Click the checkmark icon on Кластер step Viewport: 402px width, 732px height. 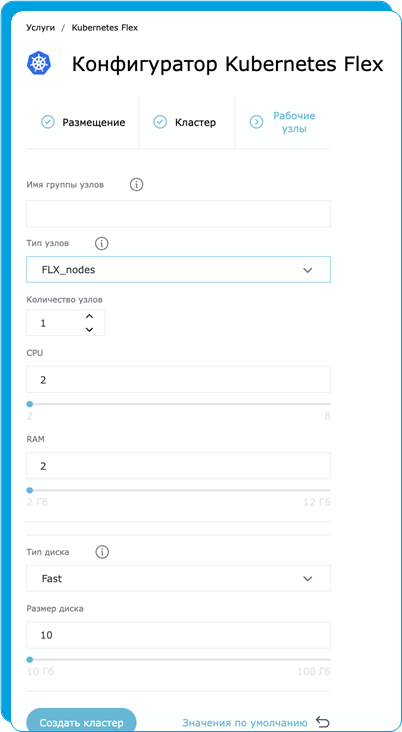pos(160,122)
